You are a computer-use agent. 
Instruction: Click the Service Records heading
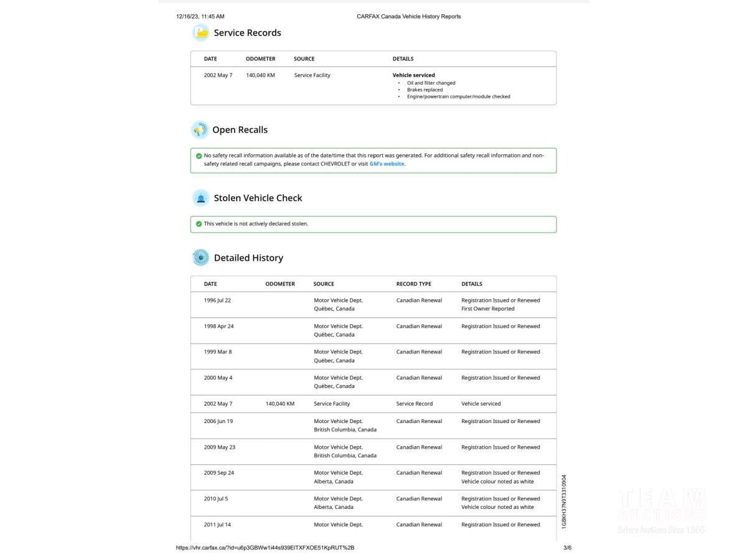[247, 33]
